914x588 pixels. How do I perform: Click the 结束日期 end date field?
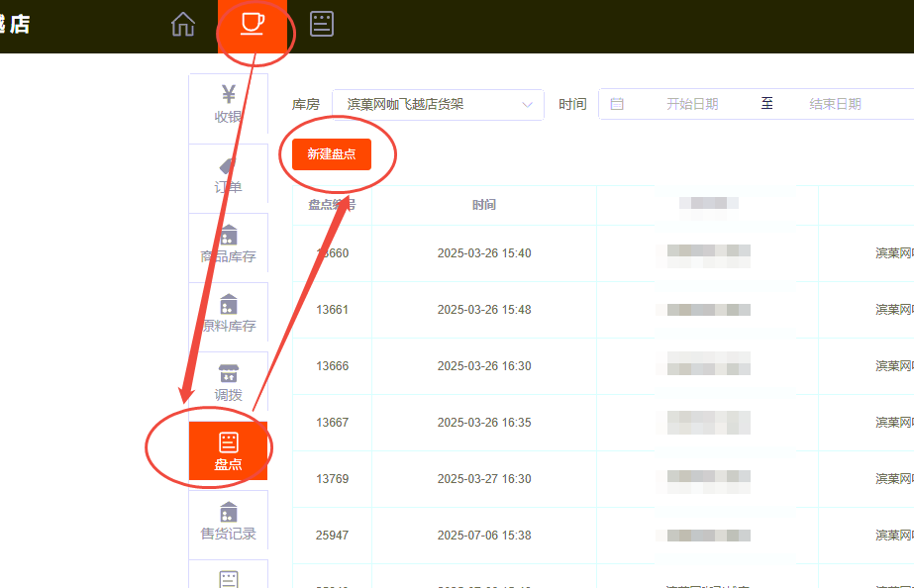click(x=835, y=104)
